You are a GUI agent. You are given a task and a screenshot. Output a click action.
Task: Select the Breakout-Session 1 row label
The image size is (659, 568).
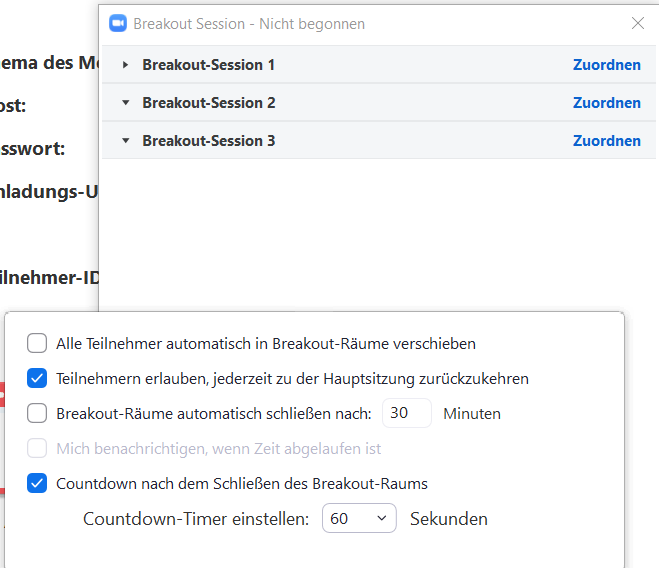208,65
